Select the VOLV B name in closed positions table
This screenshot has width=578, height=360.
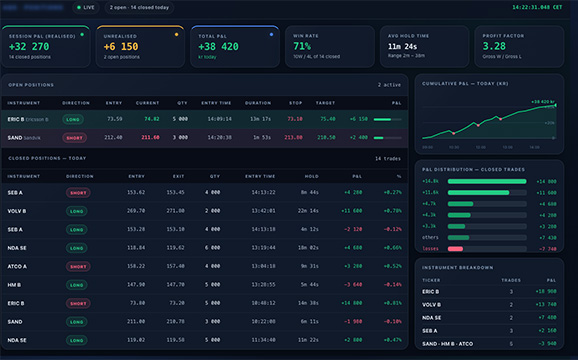tap(17, 211)
